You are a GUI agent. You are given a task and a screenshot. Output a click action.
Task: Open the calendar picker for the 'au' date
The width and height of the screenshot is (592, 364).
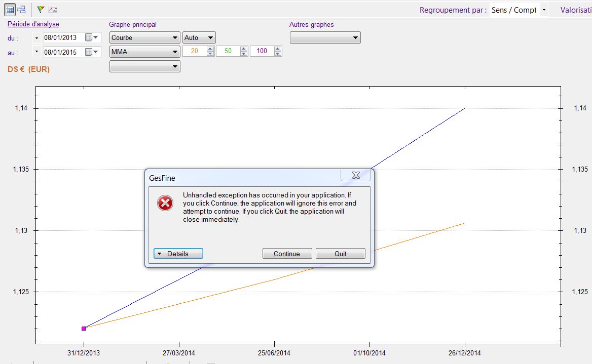[x=92, y=52]
